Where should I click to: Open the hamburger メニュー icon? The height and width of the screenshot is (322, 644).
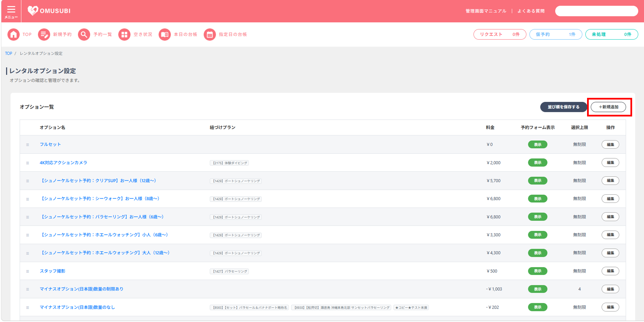11,11
